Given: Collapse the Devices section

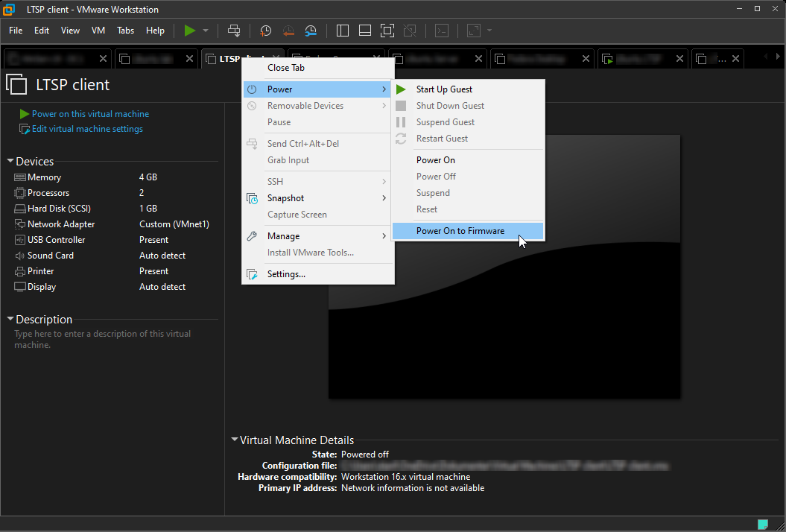Looking at the screenshot, I should tap(10, 161).
